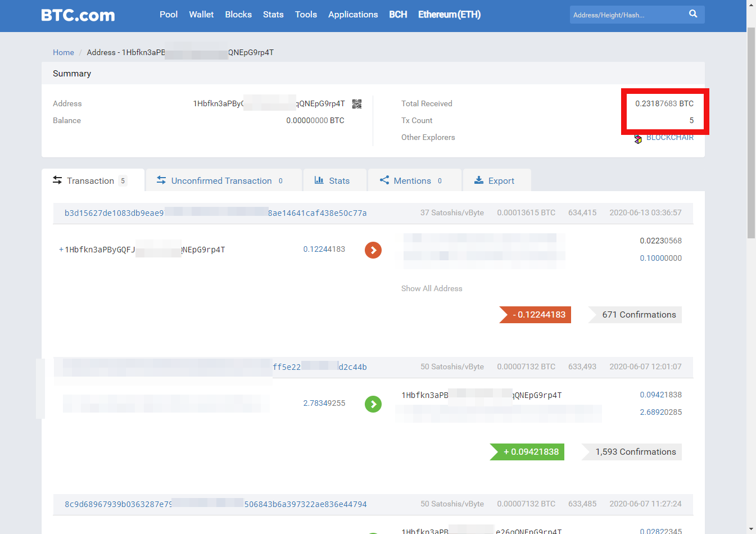
Task: Switch to BCH explorer
Action: point(398,15)
